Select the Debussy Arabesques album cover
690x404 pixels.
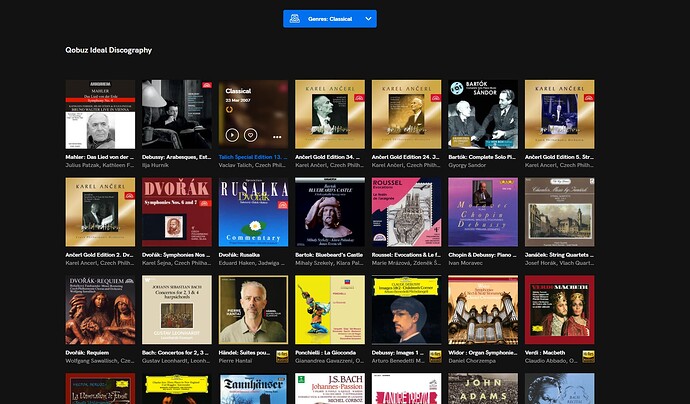pyautogui.click(x=177, y=115)
